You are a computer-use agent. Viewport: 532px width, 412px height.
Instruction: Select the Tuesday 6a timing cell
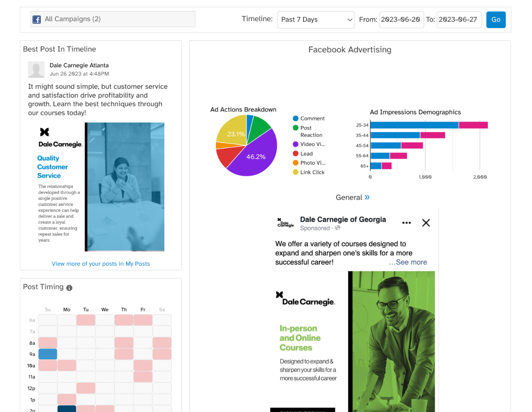pos(86,320)
